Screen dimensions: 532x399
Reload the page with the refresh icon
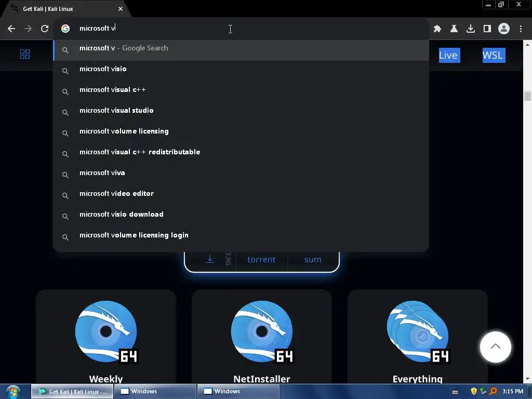tap(45, 29)
